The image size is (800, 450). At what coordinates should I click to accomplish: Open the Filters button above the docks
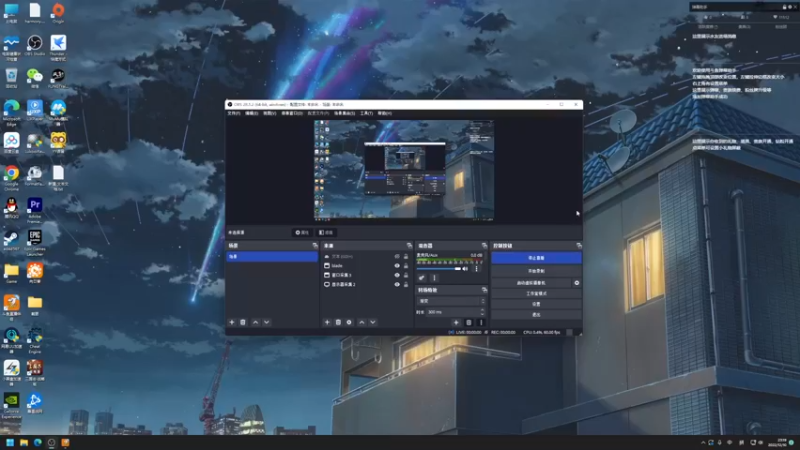click(326, 233)
